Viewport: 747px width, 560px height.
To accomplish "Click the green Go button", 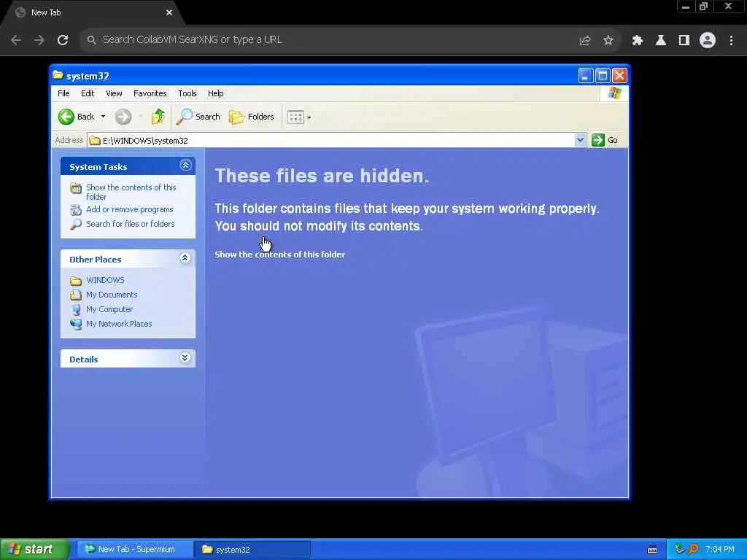I will [605, 141].
